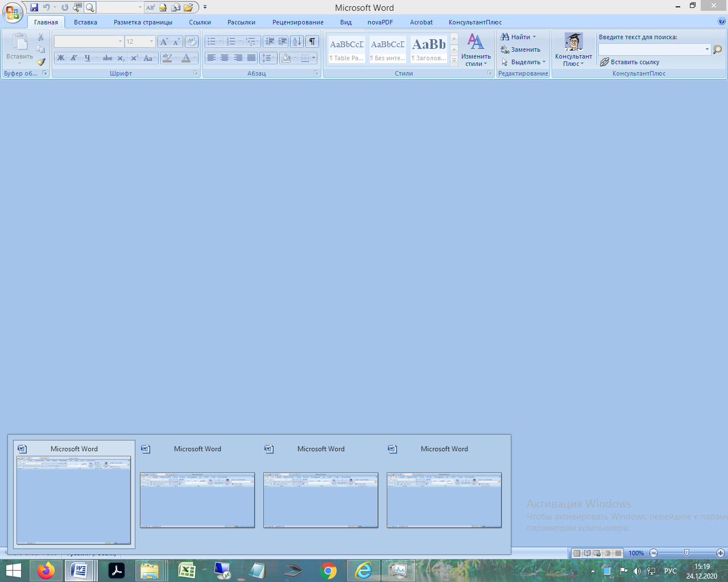Click the Clear Formatting eraser icon
Viewport: 728px width, 582px height.
click(192, 41)
